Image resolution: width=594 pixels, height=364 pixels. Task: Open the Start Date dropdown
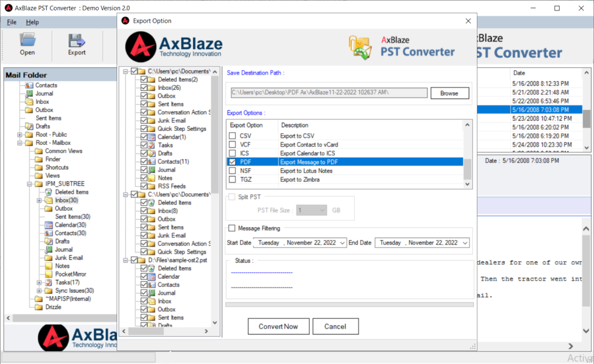(x=343, y=242)
